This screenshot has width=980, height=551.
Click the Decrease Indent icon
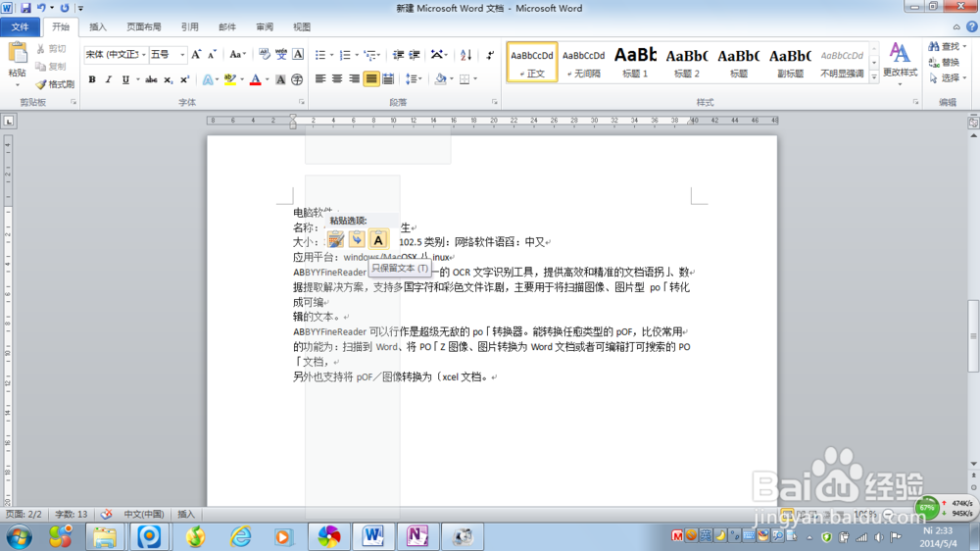[x=398, y=55]
